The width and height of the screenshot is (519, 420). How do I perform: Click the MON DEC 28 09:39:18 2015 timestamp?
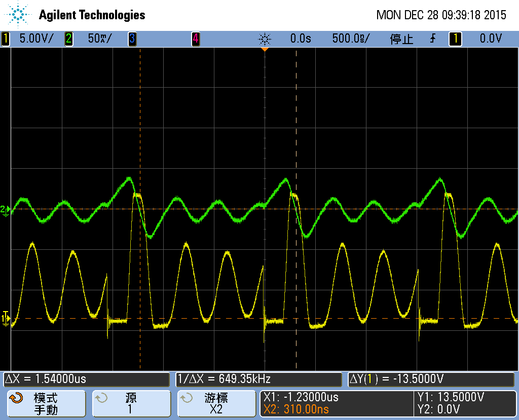point(441,15)
